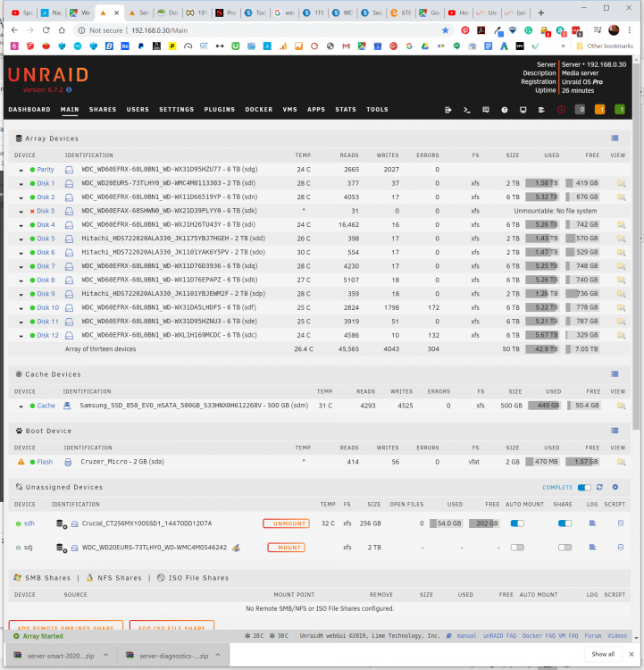
Task: Toggle Cache Devices table view icon
Action: (x=615, y=374)
